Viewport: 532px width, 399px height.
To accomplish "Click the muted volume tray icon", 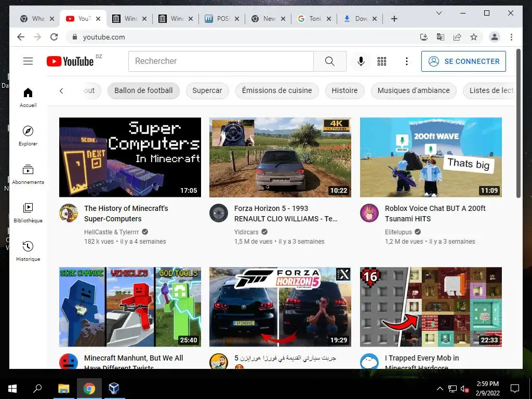I will pyautogui.click(x=464, y=389).
